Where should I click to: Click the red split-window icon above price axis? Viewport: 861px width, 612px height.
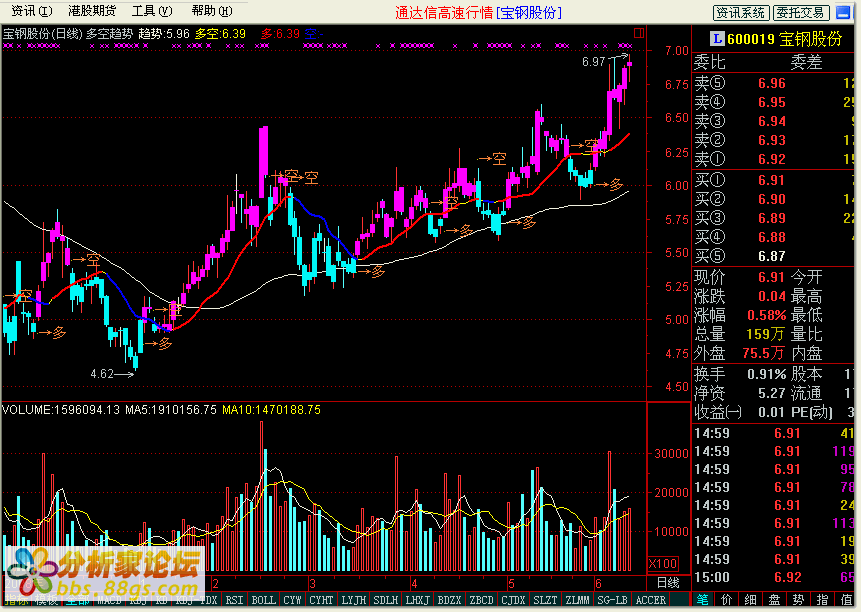639,33
